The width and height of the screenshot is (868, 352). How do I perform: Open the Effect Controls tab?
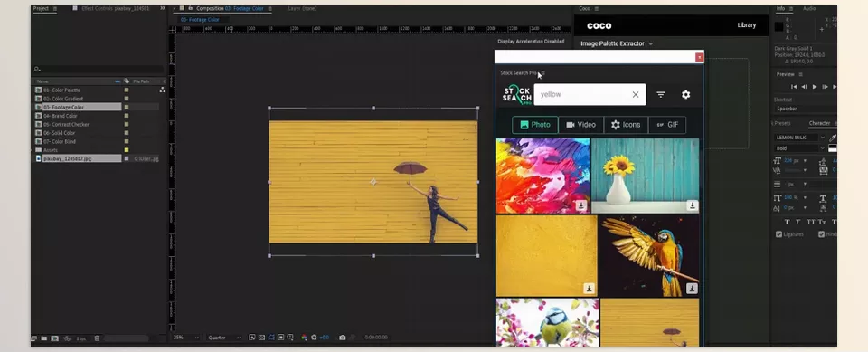[x=115, y=8]
